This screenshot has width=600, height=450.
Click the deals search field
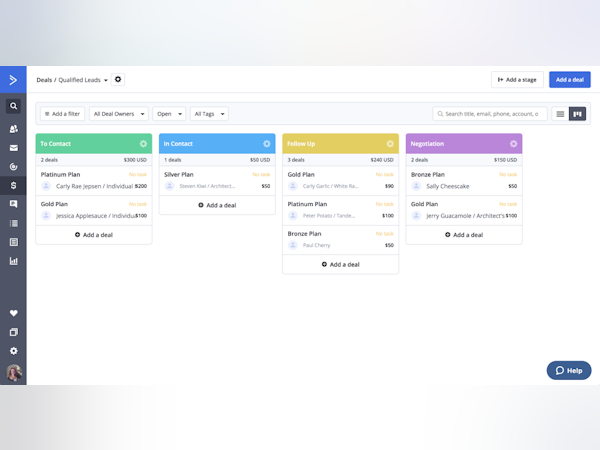pyautogui.click(x=490, y=114)
